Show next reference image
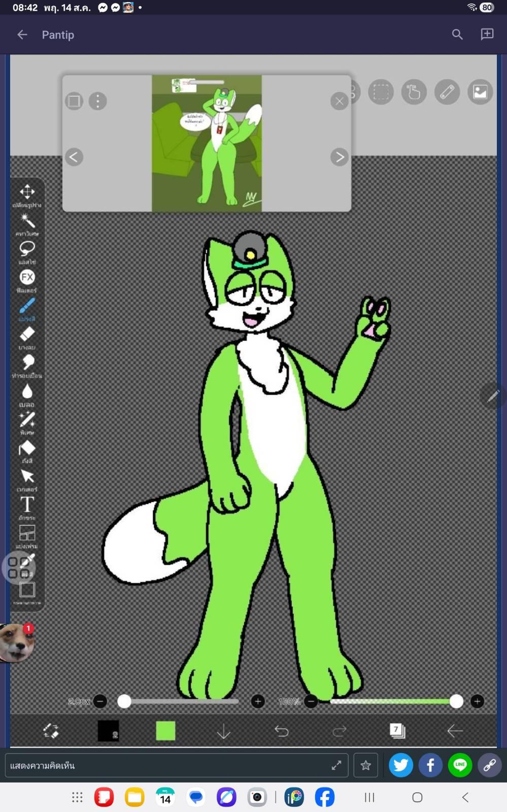 tap(339, 157)
